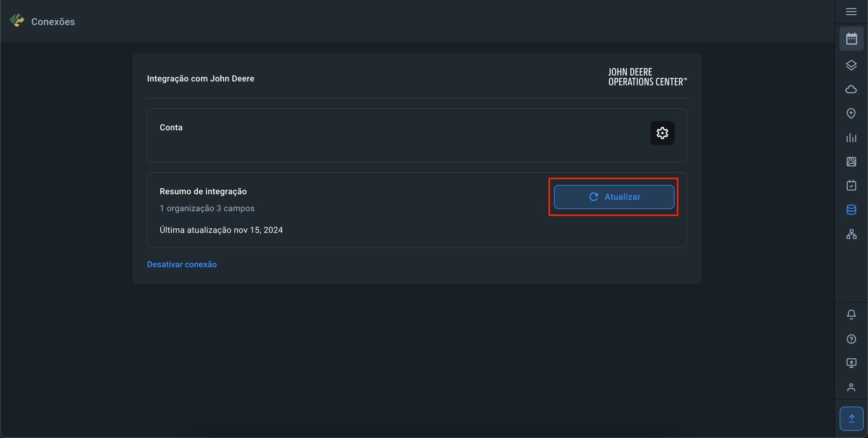Open the notifications bell icon
This screenshot has width=868, height=438.
pyautogui.click(x=851, y=315)
